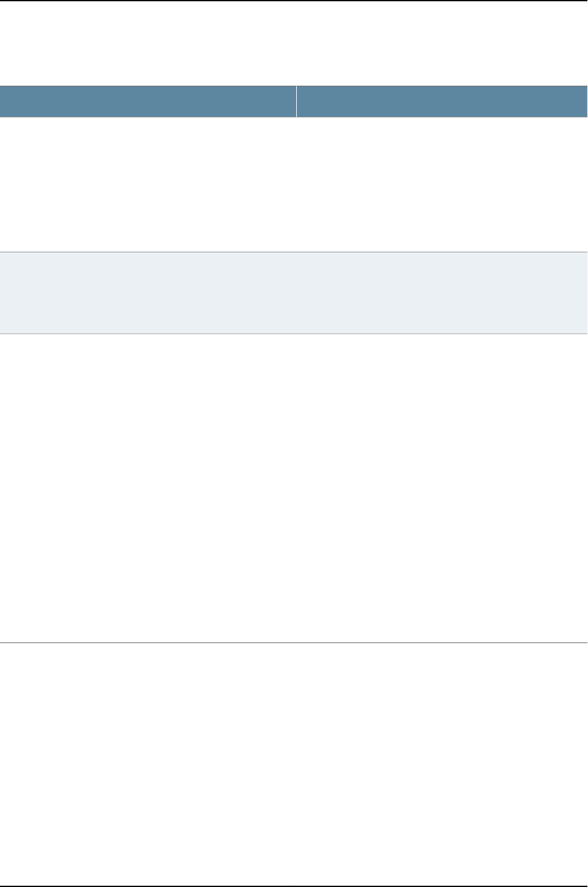This screenshot has width=588, height=887.
Task: Click the tall third row's left cell
Action: [x=148, y=488]
